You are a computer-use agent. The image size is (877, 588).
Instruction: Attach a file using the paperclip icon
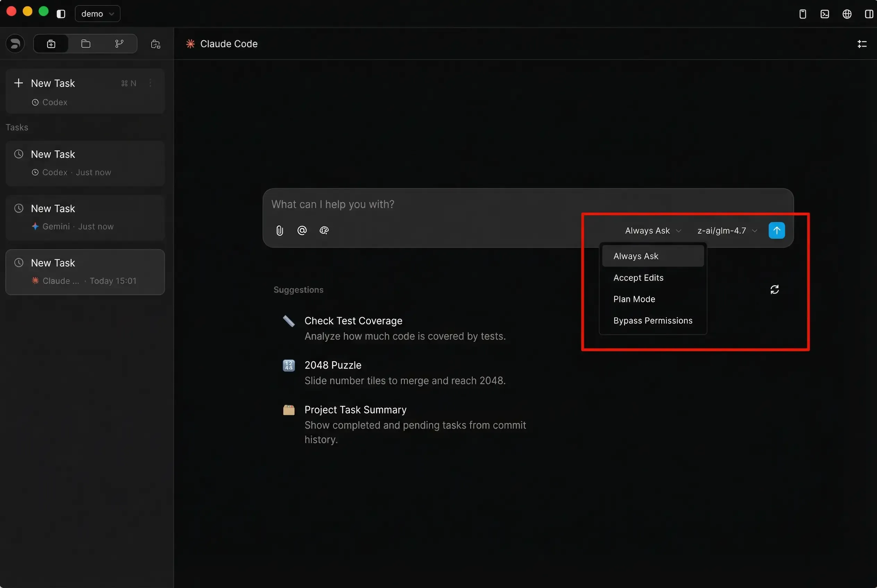click(x=279, y=230)
